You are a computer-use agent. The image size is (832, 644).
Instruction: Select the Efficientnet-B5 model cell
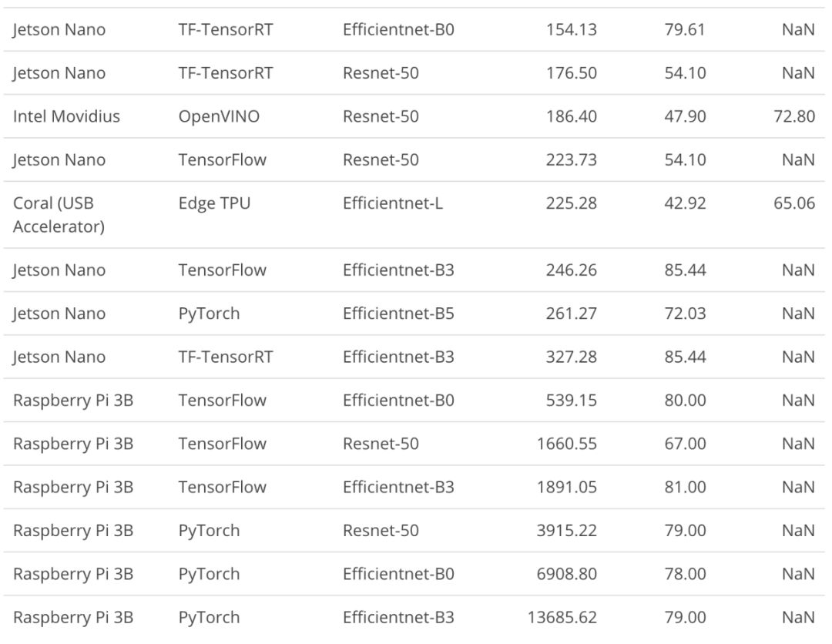[398, 314]
